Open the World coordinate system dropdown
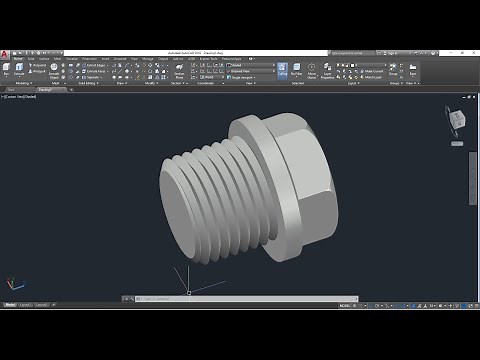The height and width of the screenshot is (360, 480). pyautogui.click(x=212, y=77)
